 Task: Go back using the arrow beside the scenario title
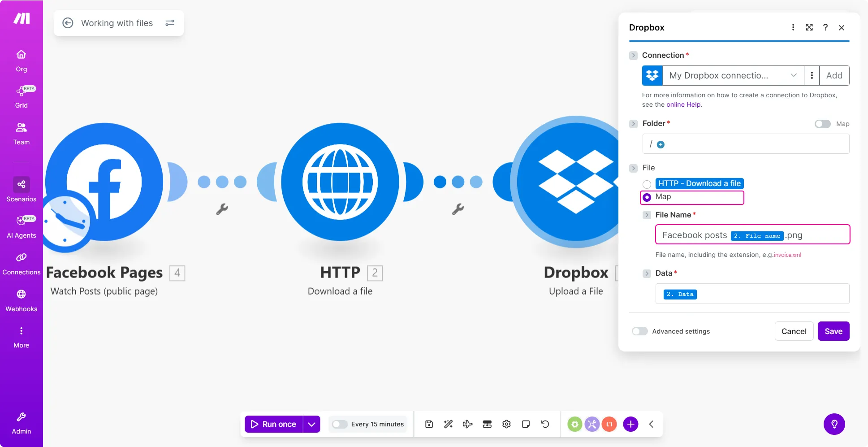(68, 23)
